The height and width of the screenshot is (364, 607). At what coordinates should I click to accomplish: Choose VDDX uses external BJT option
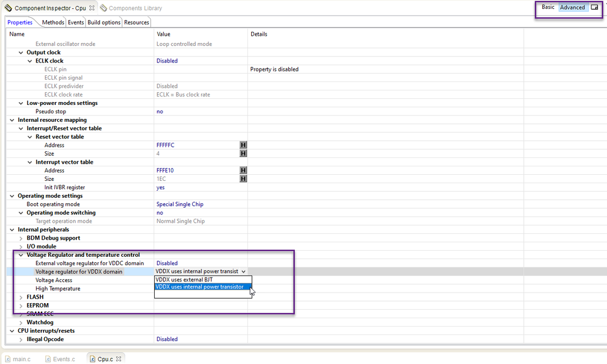pyautogui.click(x=203, y=280)
